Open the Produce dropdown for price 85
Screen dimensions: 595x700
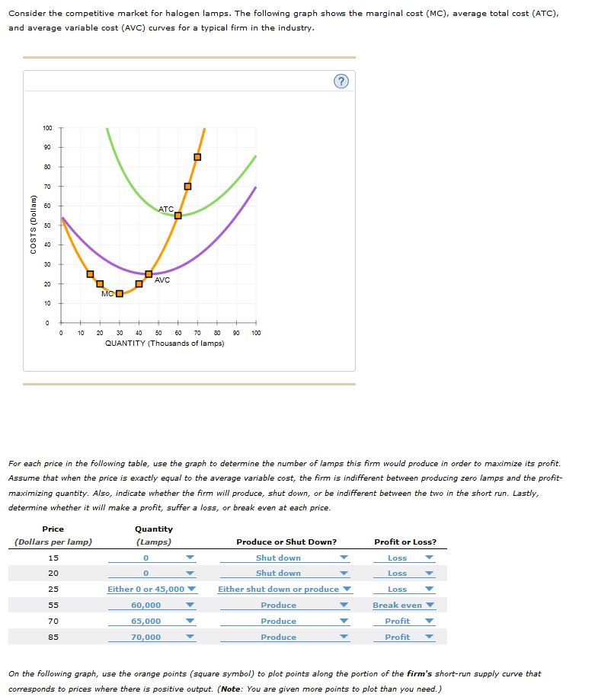pos(285,637)
